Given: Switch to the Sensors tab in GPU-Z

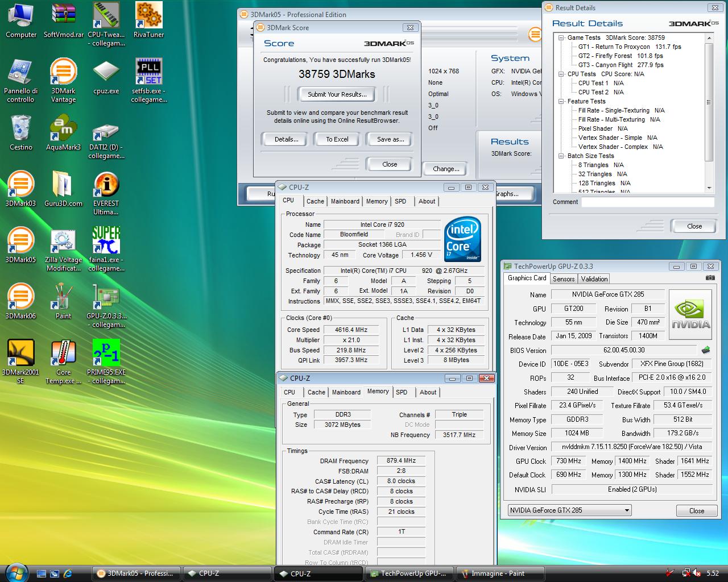Looking at the screenshot, I should pos(563,279).
